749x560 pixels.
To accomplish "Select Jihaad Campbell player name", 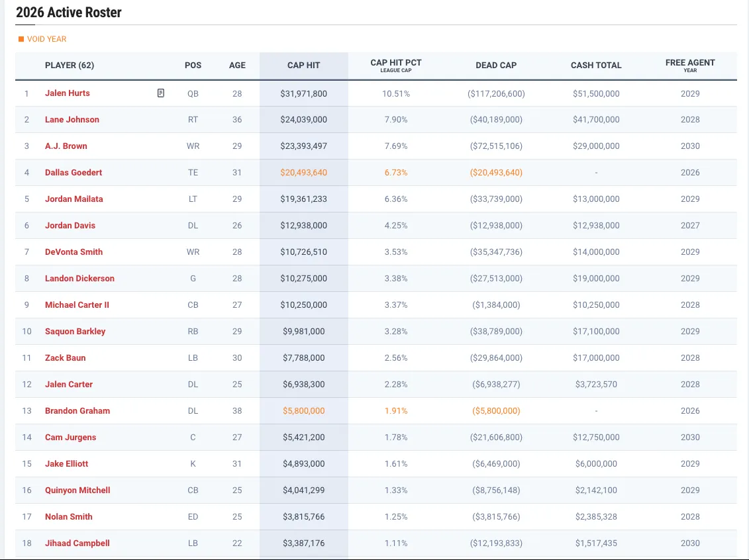I will coord(77,543).
